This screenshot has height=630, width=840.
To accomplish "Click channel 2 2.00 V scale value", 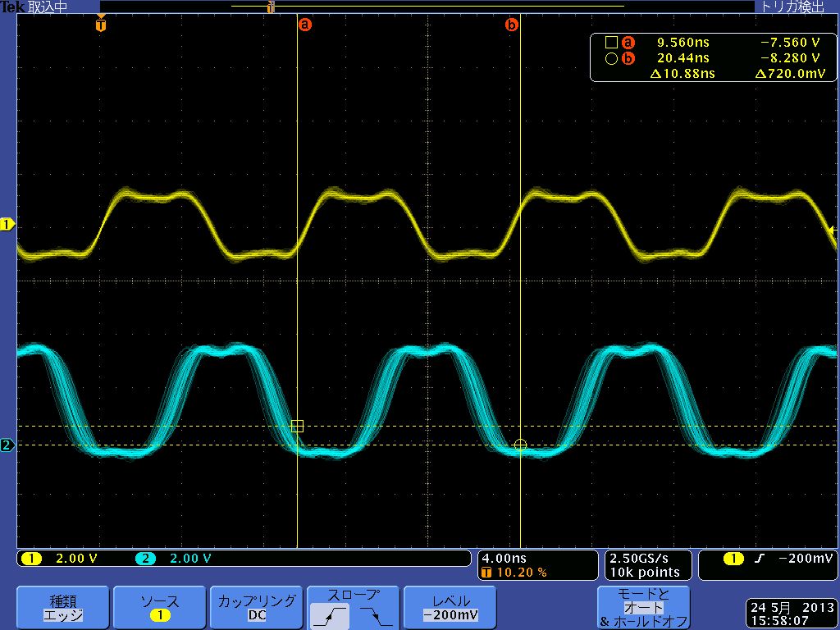I will [x=190, y=559].
